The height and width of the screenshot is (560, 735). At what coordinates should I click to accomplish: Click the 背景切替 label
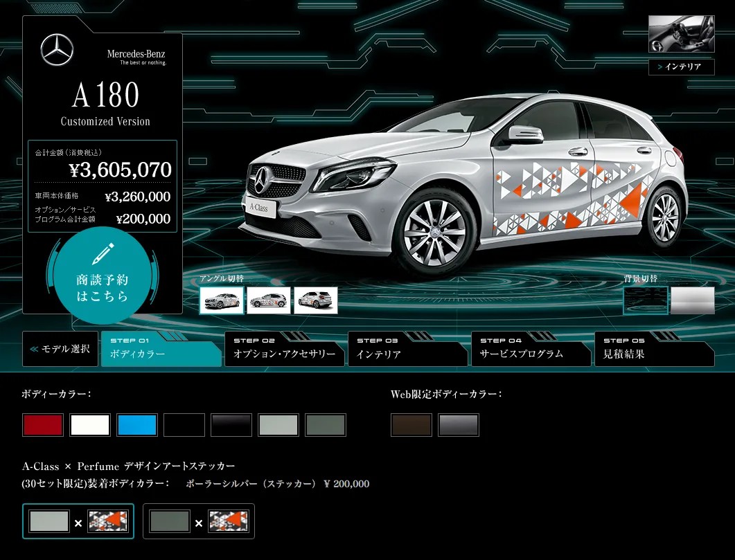point(641,278)
